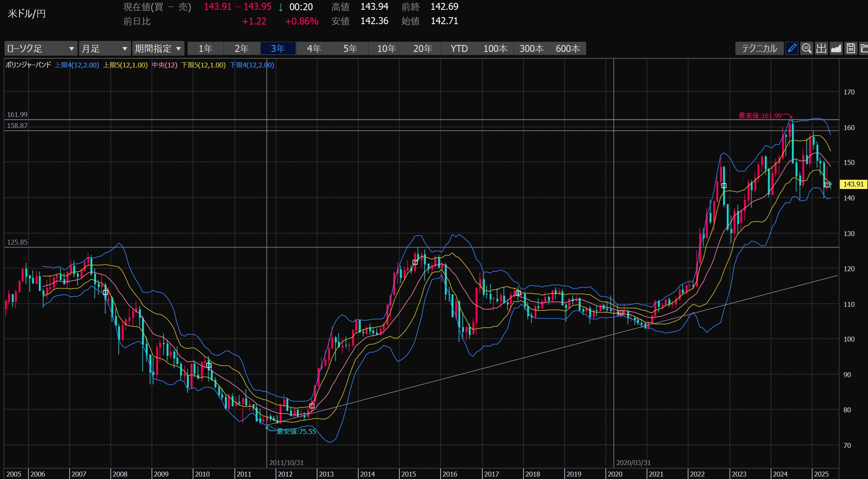Click the 143.95 ask price
Screen dimensions: 868x479
(x=258, y=7)
